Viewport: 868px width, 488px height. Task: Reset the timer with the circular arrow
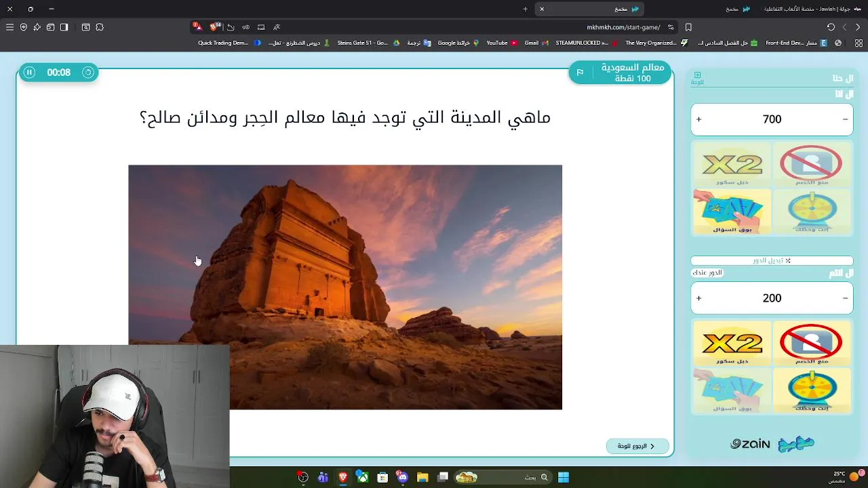tap(88, 72)
